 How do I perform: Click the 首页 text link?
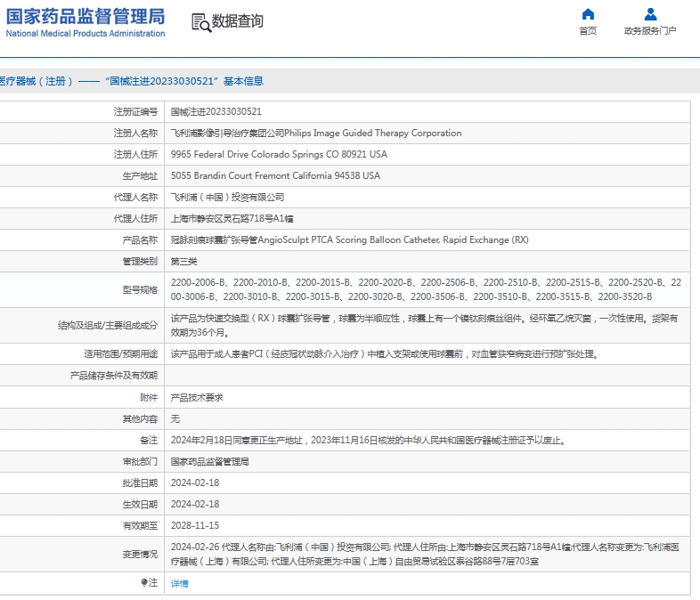coord(588,31)
